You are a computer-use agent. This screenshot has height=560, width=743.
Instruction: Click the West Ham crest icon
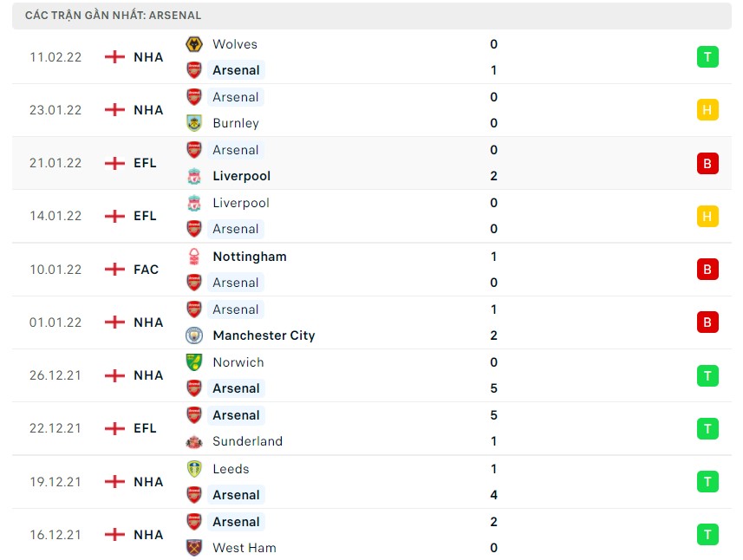tap(194, 548)
